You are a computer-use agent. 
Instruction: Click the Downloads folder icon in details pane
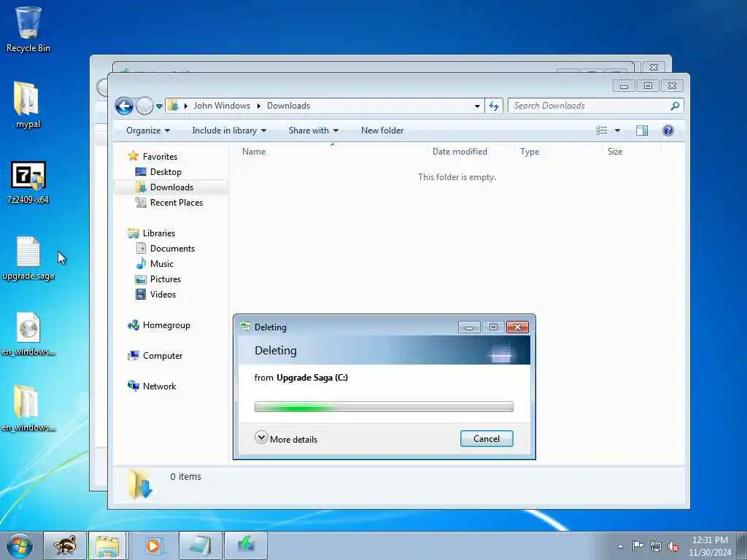click(139, 484)
